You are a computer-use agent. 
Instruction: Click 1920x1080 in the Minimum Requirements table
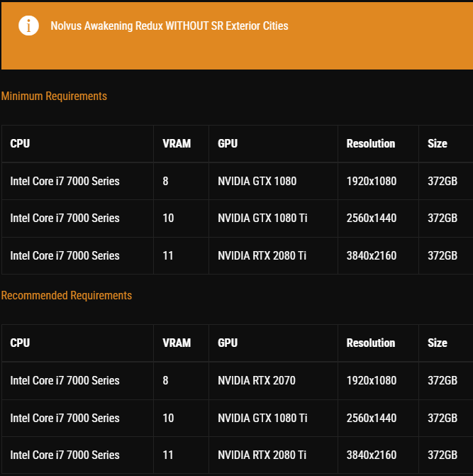pos(372,181)
